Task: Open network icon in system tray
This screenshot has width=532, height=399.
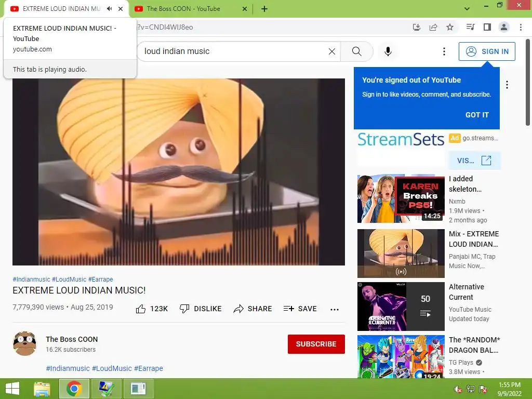Action: (471, 389)
